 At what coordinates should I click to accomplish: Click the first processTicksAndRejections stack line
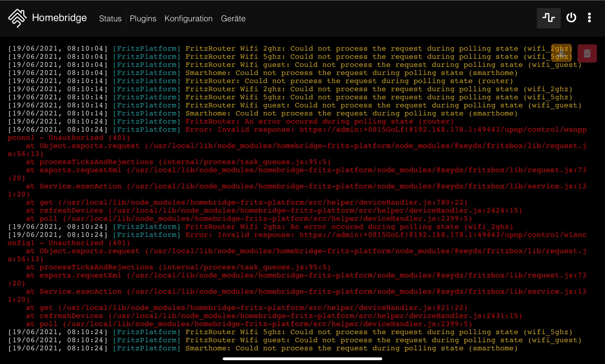(178, 162)
